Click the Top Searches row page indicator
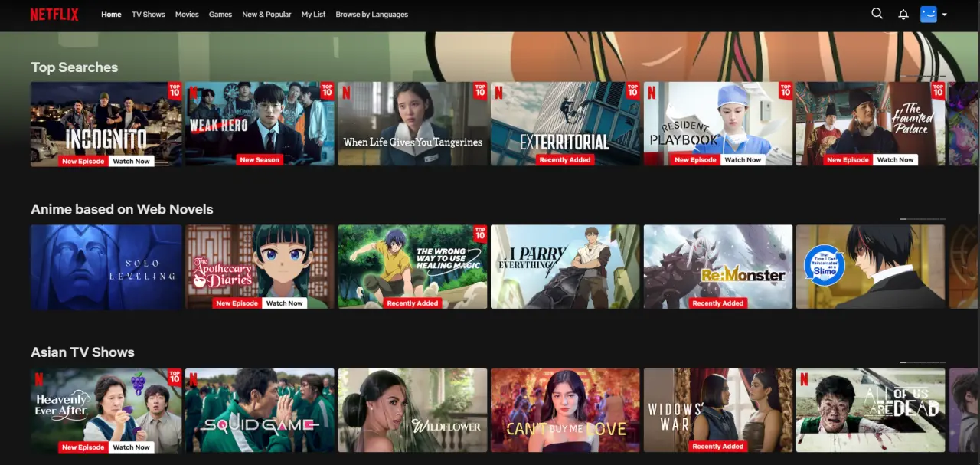The image size is (980, 465). click(x=923, y=77)
